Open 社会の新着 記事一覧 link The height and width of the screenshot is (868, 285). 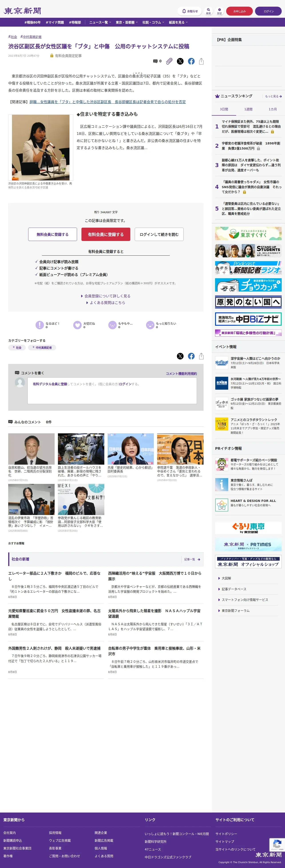192,559
